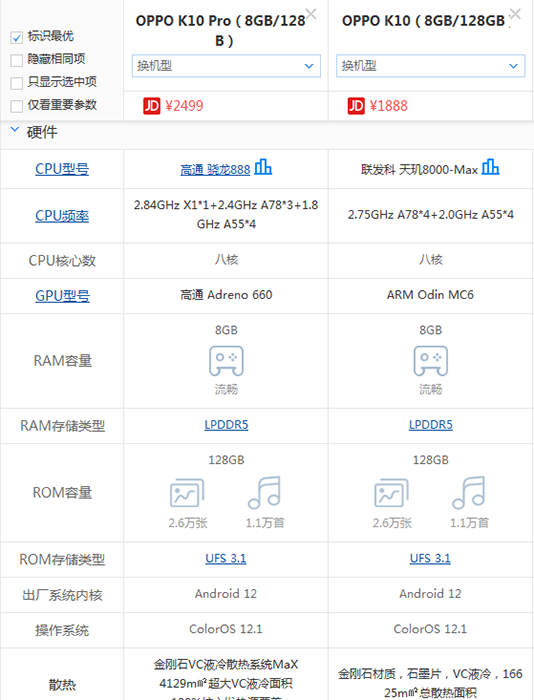Click JD logo next to ¥2499
This screenshot has height=700, width=534.
point(151,106)
